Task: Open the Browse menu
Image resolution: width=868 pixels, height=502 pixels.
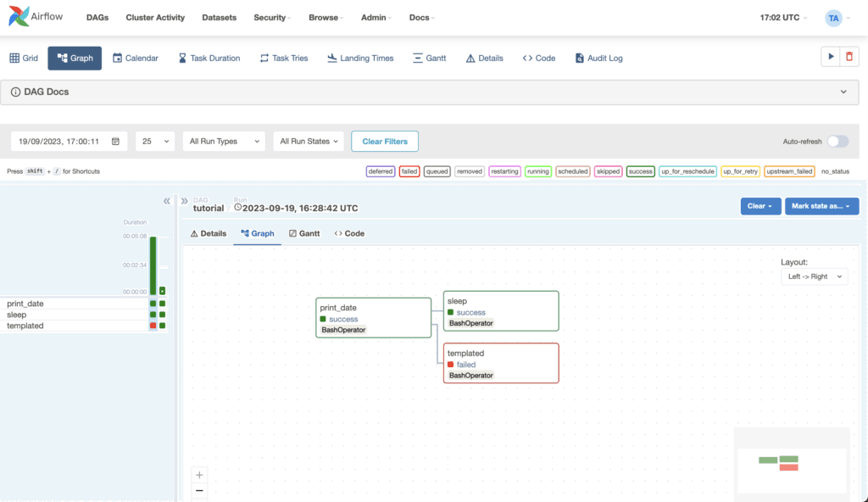Action: [324, 18]
